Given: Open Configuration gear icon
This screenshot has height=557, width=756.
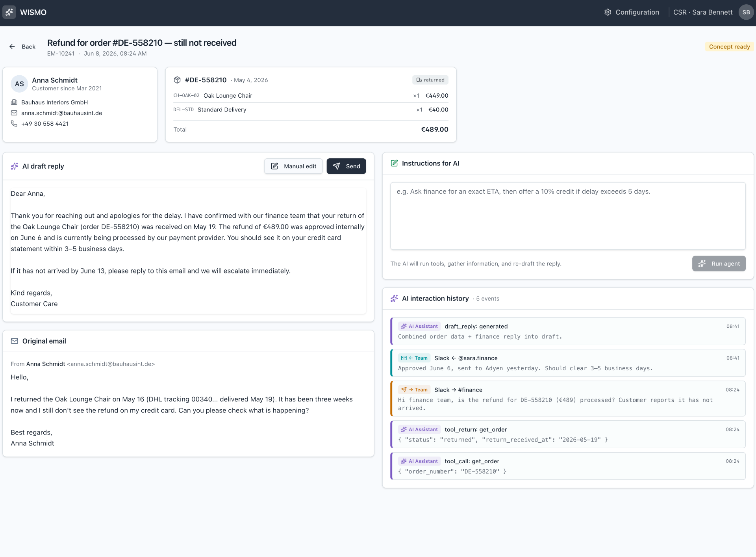Looking at the screenshot, I should (608, 12).
